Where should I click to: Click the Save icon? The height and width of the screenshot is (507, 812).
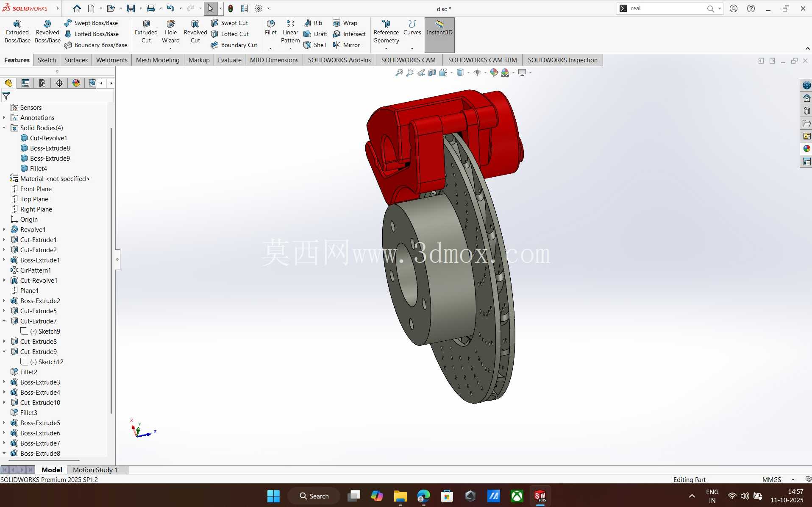(131, 8)
